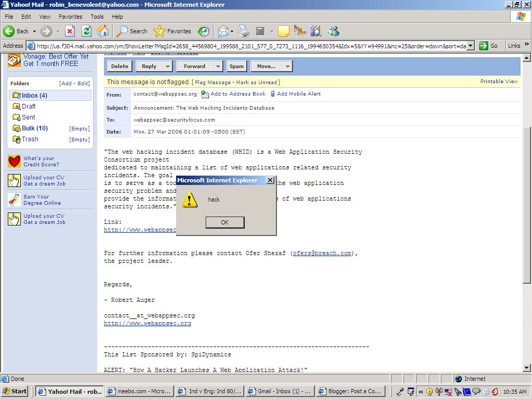Click the page scrollbar up arrow
The height and width of the screenshot is (399, 532).
[x=527, y=58]
